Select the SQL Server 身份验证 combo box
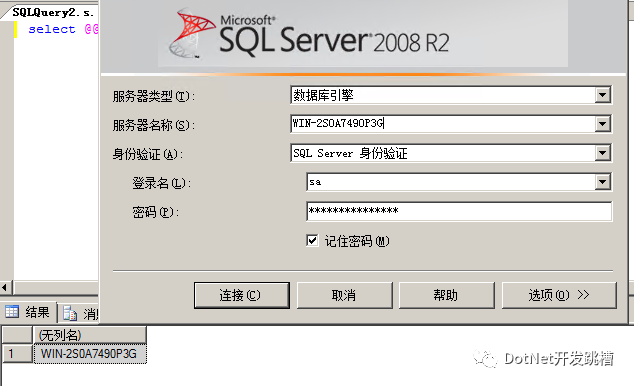This screenshot has width=634, height=386. click(x=451, y=153)
